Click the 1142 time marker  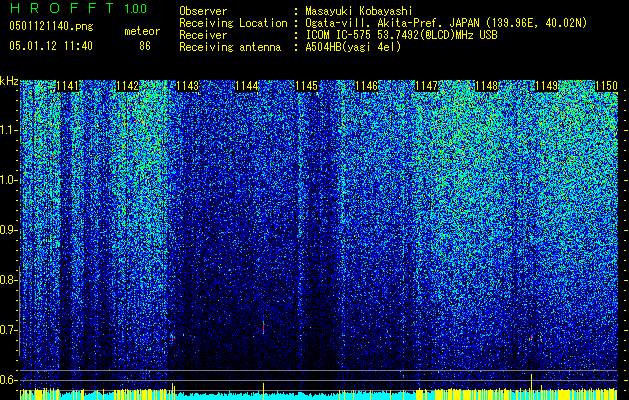click(127, 86)
